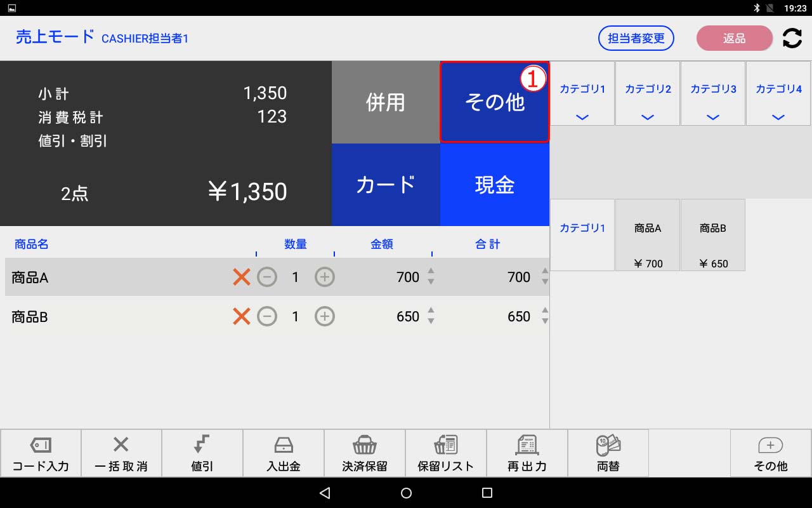Adjust 商品A total amount arrows

click(x=544, y=276)
